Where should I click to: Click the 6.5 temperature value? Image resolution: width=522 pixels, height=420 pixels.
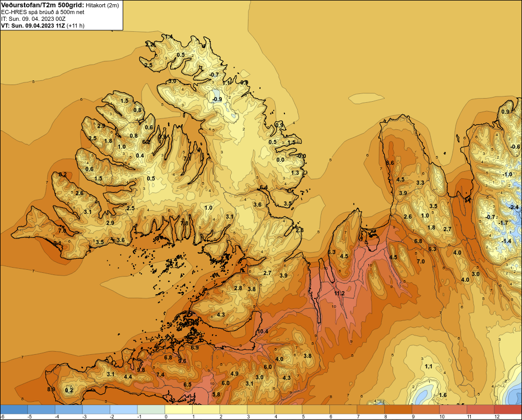(x=187, y=385)
